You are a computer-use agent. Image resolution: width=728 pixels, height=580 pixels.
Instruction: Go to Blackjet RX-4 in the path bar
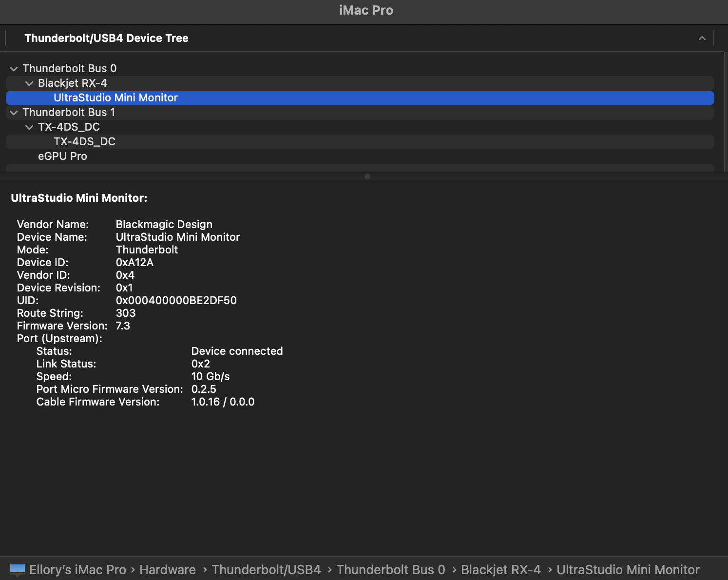[x=501, y=570]
